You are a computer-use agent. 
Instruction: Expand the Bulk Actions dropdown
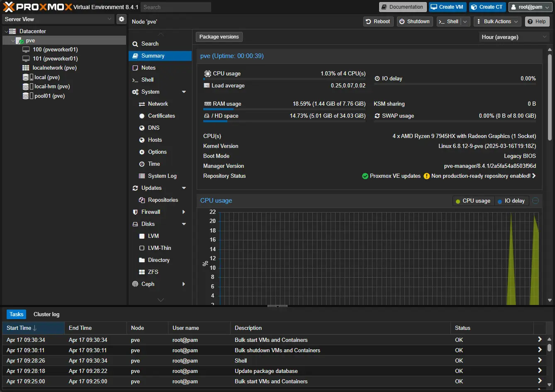(x=497, y=22)
